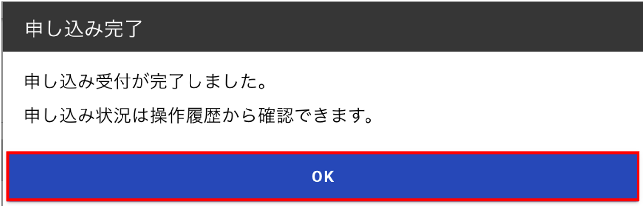Select the 申し込み完了 dialog title

(x=84, y=29)
